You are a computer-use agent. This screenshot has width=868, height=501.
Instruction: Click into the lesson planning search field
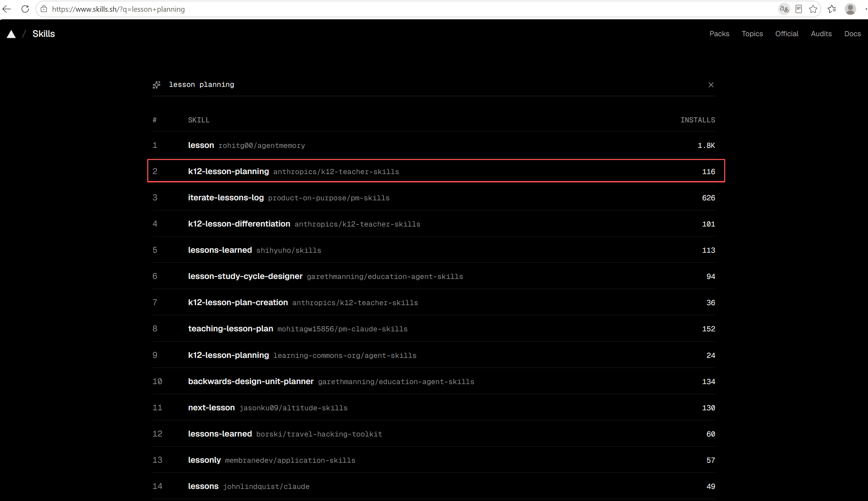(x=435, y=85)
